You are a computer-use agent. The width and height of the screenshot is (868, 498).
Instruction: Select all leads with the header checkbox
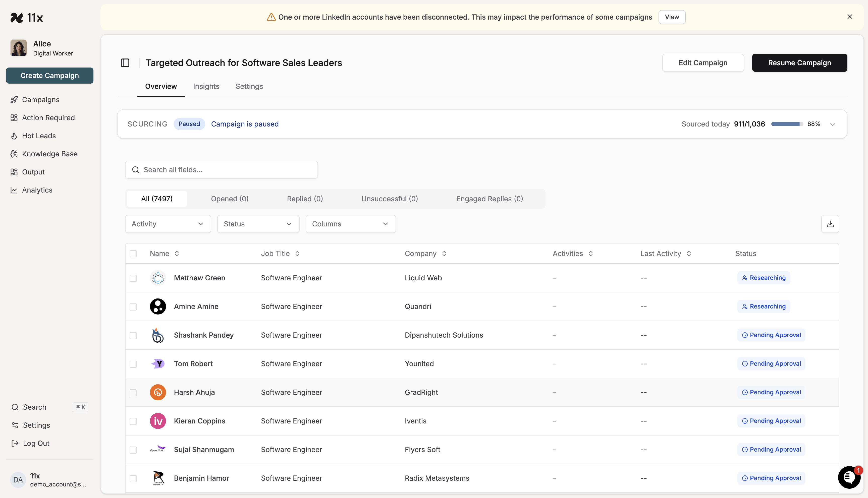pos(133,254)
